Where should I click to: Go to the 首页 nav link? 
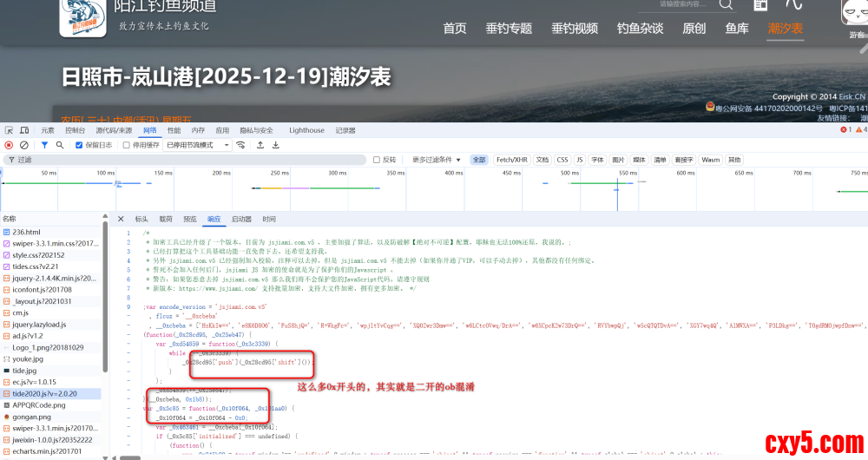click(x=455, y=29)
